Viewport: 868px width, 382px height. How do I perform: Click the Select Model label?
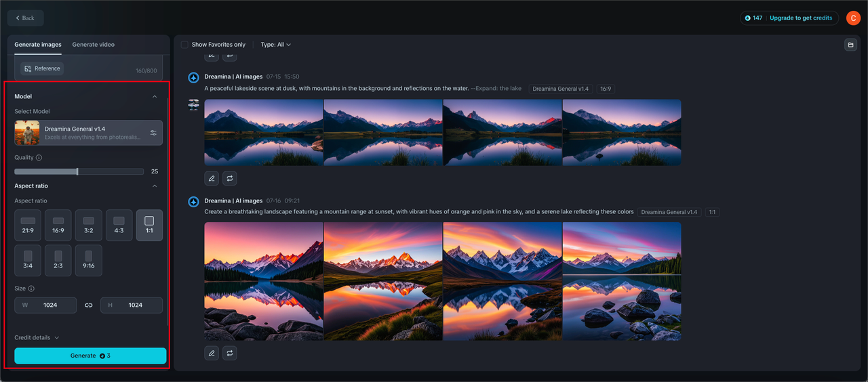click(32, 111)
